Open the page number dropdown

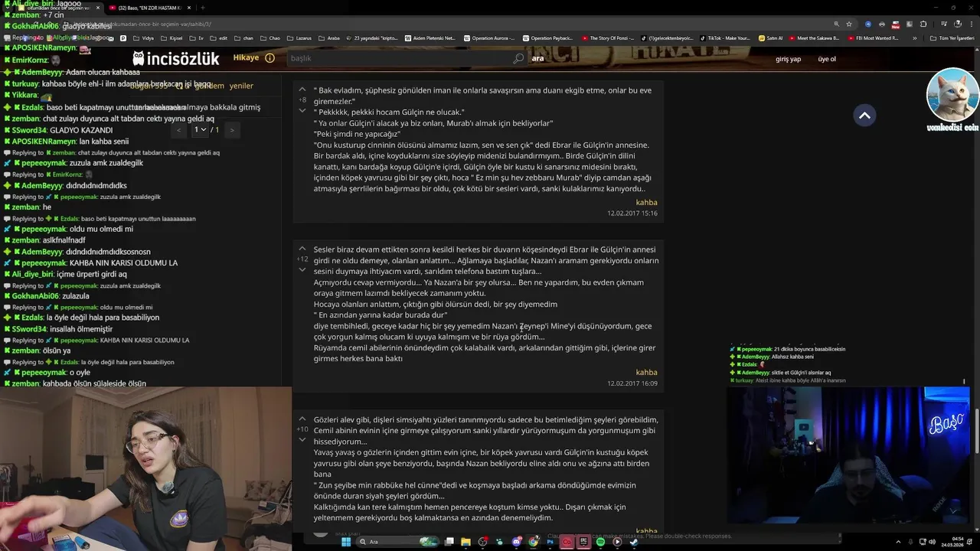point(200,129)
